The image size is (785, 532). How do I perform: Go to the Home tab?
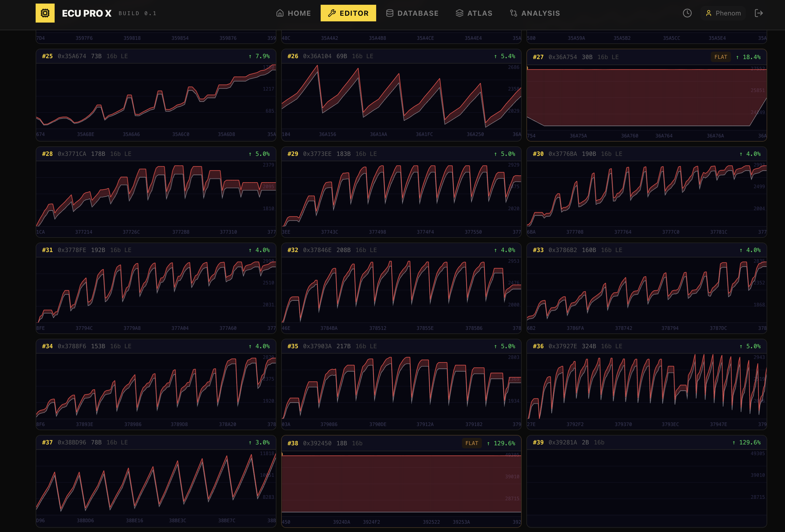(x=294, y=13)
